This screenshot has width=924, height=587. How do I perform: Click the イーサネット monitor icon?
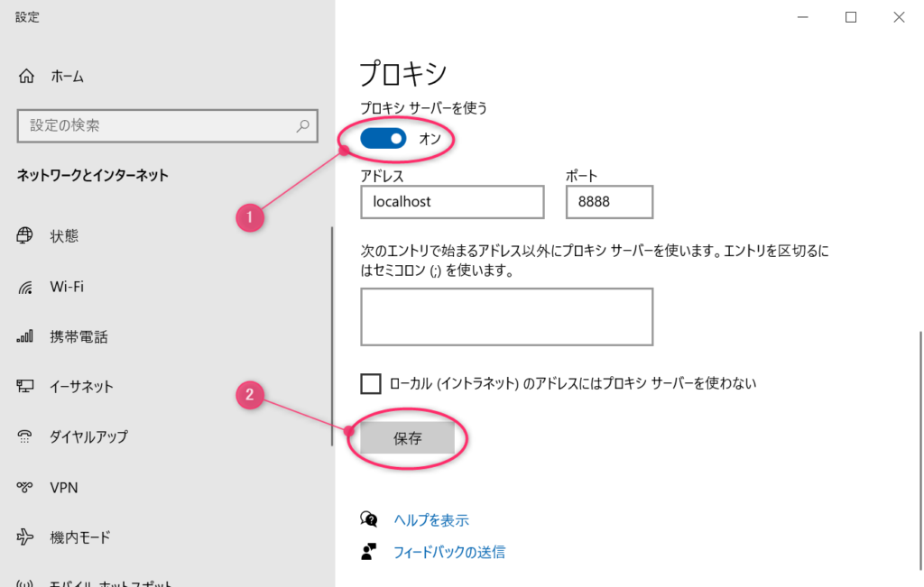24,386
